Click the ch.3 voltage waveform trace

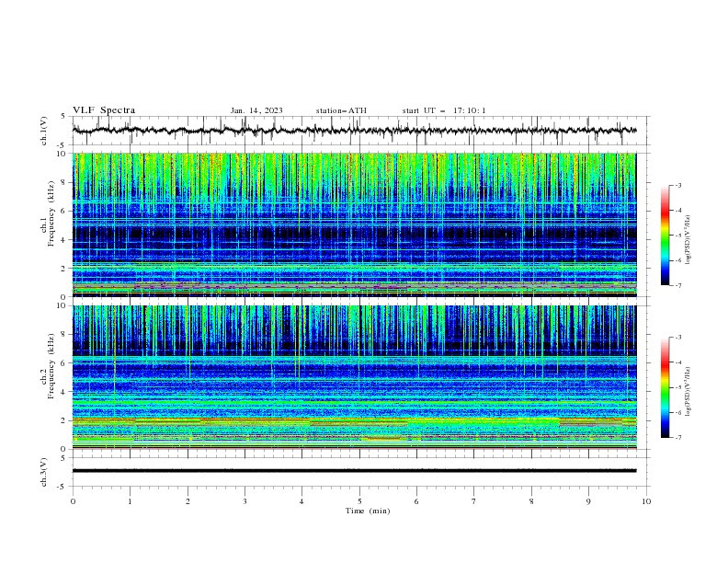click(x=354, y=471)
